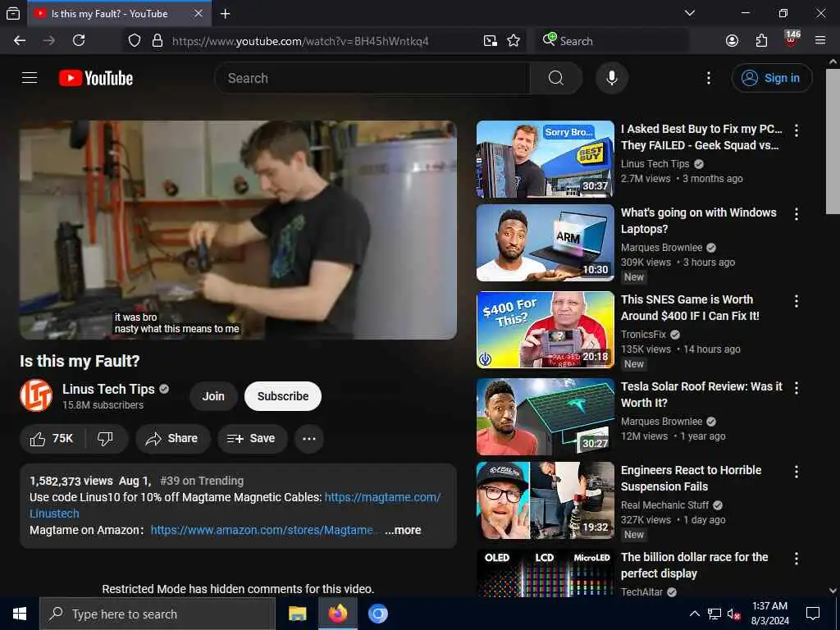
Task: Open the extension with 146 badge
Action: click(792, 39)
